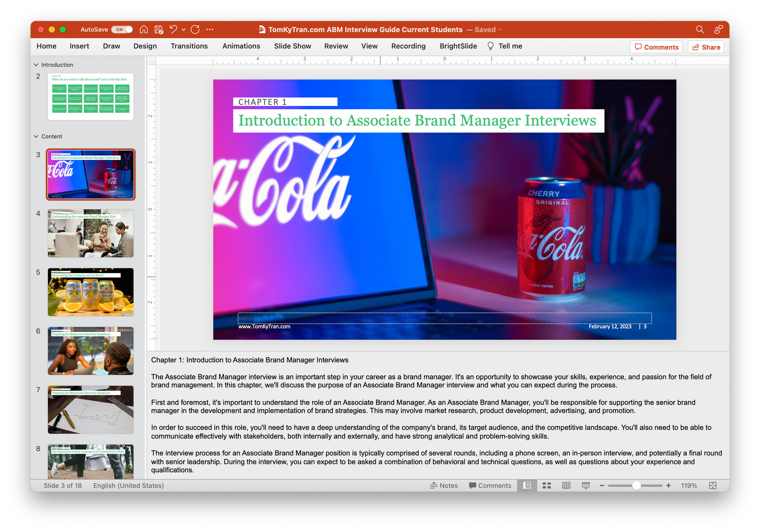Toggle the AutoSave switch
Image resolution: width=760 pixels, height=532 pixels.
pos(122,30)
